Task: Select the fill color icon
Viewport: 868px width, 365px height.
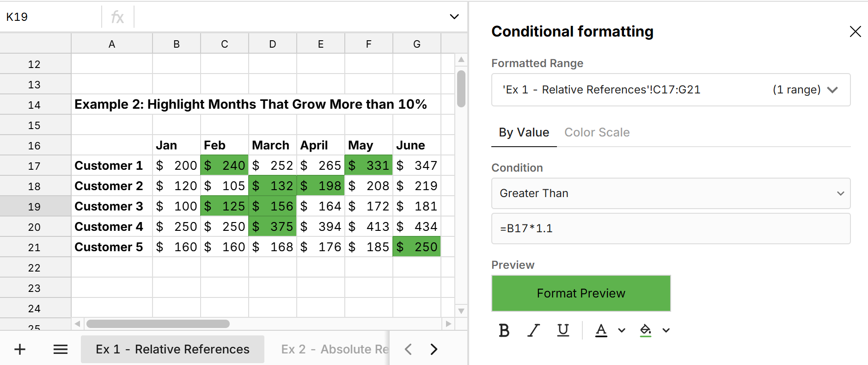Action: (646, 330)
